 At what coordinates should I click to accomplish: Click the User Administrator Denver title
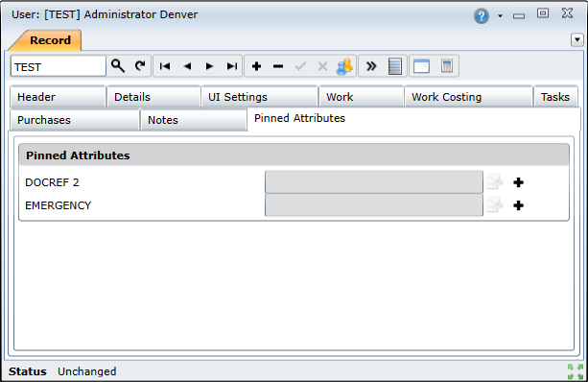tap(105, 14)
